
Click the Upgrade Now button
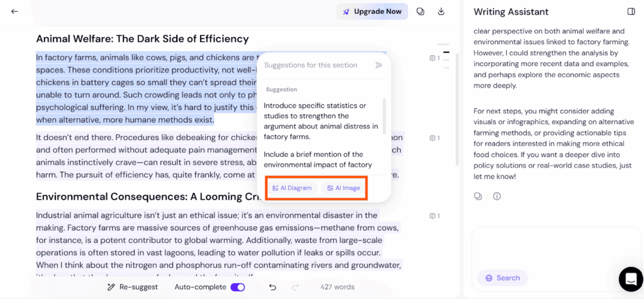(372, 11)
